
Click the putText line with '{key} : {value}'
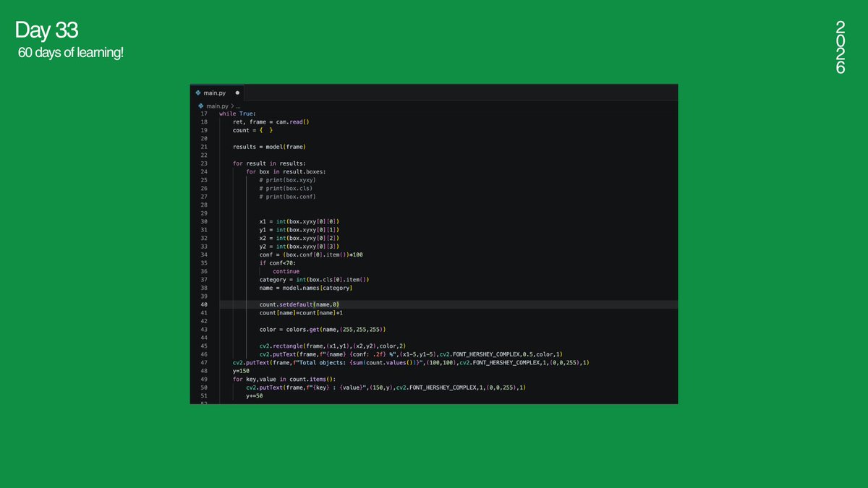tap(386, 388)
